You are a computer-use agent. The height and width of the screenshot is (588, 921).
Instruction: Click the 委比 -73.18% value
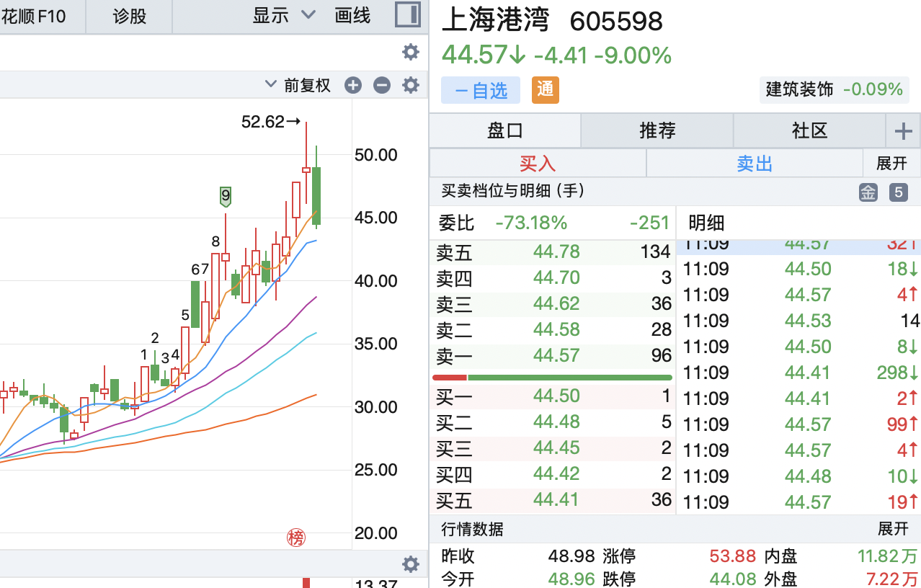531,223
